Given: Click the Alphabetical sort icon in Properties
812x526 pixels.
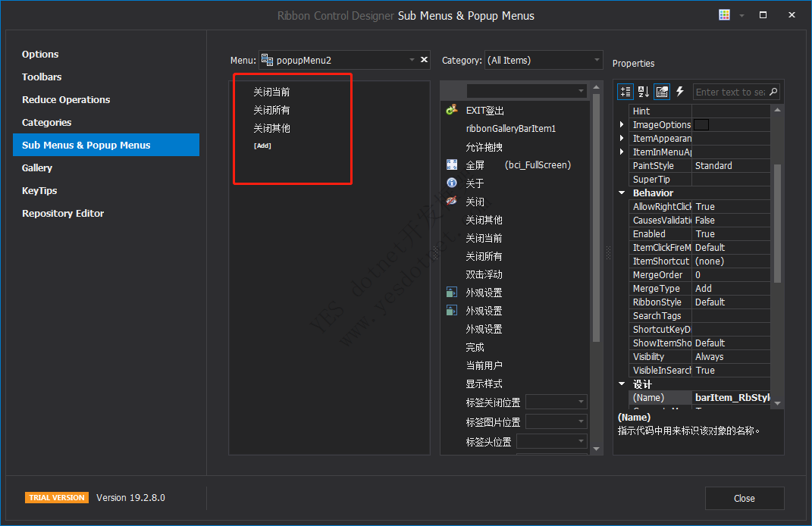Looking at the screenshot, I should (644, 92).
